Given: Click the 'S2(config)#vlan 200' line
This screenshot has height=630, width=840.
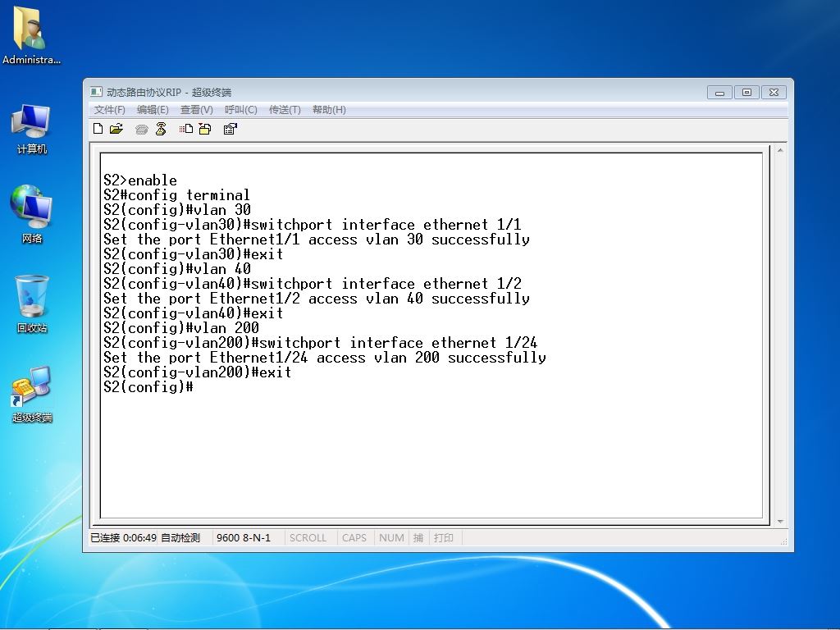Looking at the screenshot, I should 181,328.
